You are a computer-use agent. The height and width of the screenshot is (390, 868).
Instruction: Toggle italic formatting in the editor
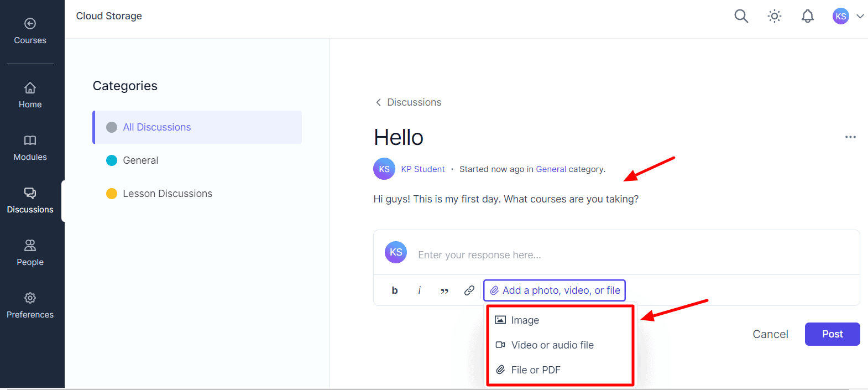(420, 290)
